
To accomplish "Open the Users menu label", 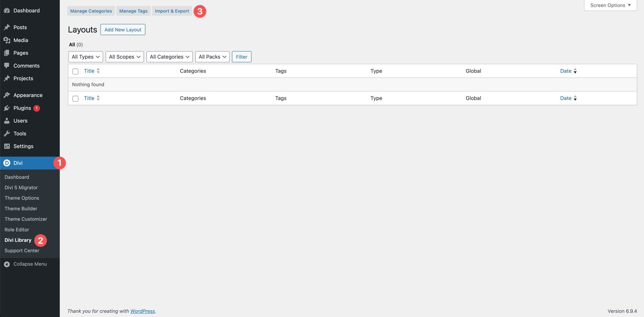I will pyautogui.click(x=21, y=121).
